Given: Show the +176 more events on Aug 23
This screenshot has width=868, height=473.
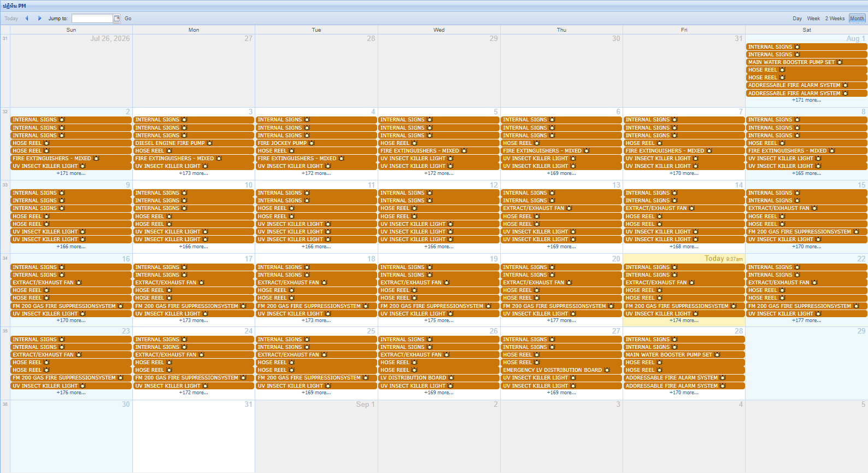Looking at the screenshot, I should pos(71,393).
